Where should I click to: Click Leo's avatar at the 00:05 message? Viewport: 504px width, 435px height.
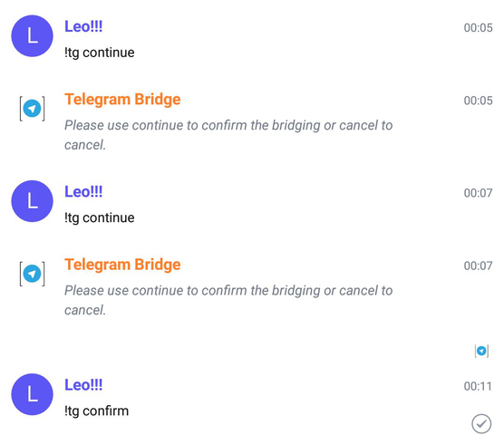pos(32,36)
